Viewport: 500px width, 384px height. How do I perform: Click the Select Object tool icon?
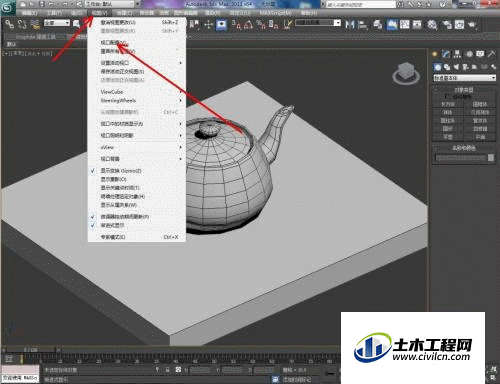click(77, 24)
